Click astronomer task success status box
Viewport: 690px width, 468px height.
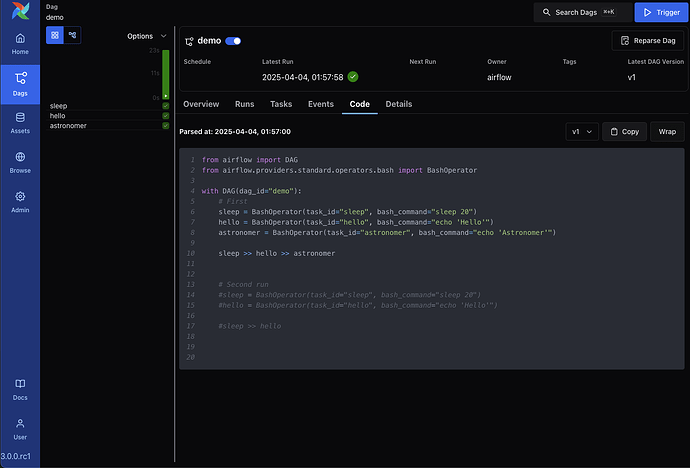pyautogui.click(x=166, y=126)
